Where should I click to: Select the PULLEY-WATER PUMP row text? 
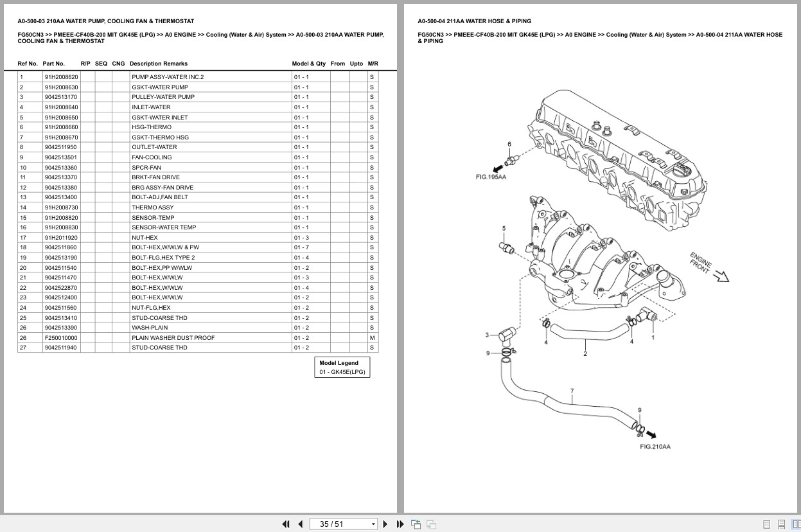(x=163, y=97)
